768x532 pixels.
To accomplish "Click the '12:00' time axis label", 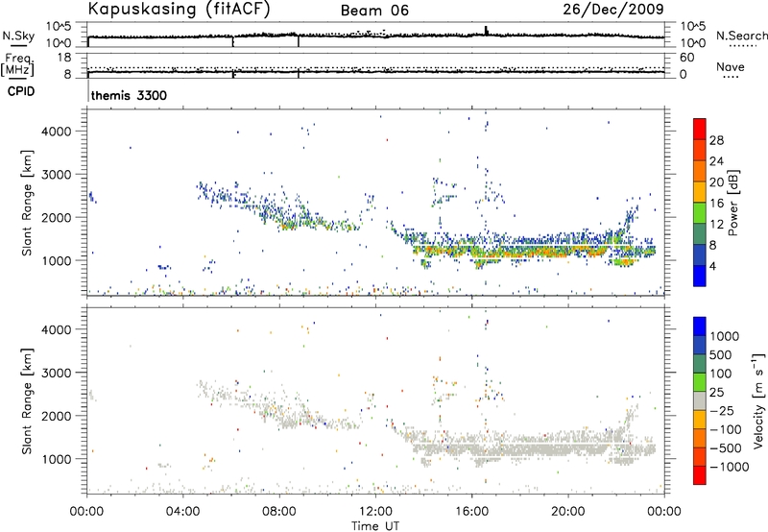I will click(375, 512).
